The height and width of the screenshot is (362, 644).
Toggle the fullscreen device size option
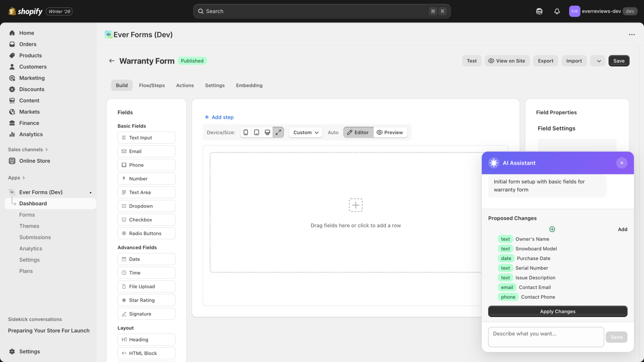pos(278,132)
